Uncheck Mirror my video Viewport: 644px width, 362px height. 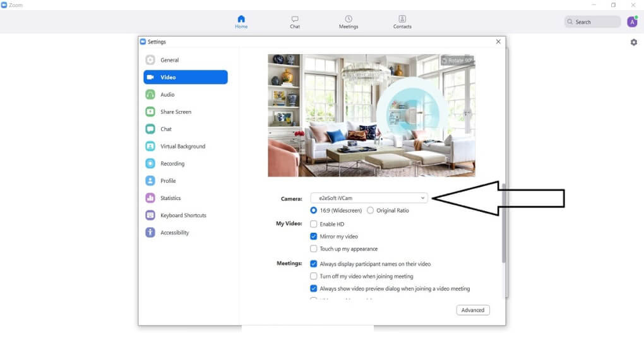[x=314, y=236]
